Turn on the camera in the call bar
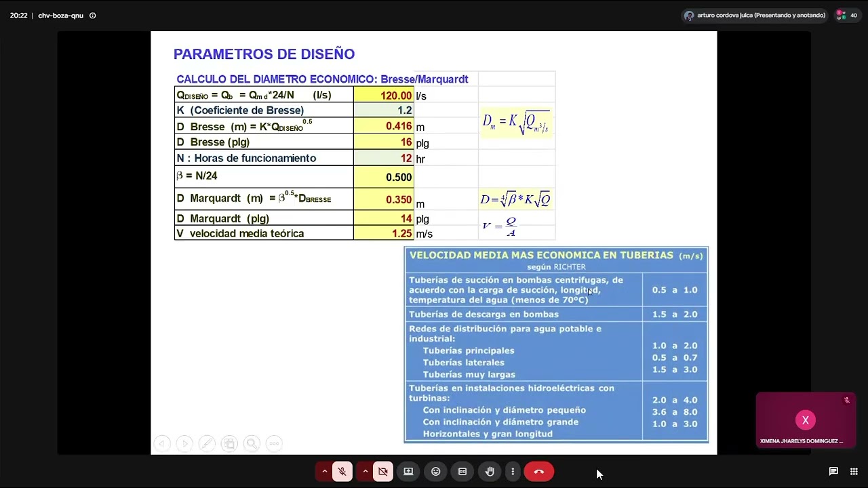The height and width of the screenshot is (488, 868). tap(383, 472)
